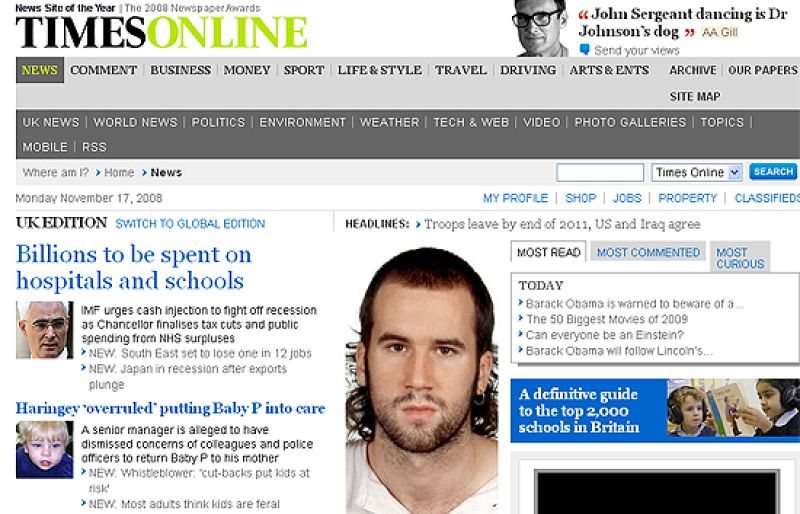Click the Times Online logo
Image resolution: width=800 pixels, height=514 pixels.
pyautogui.click(x=161, y=32)
